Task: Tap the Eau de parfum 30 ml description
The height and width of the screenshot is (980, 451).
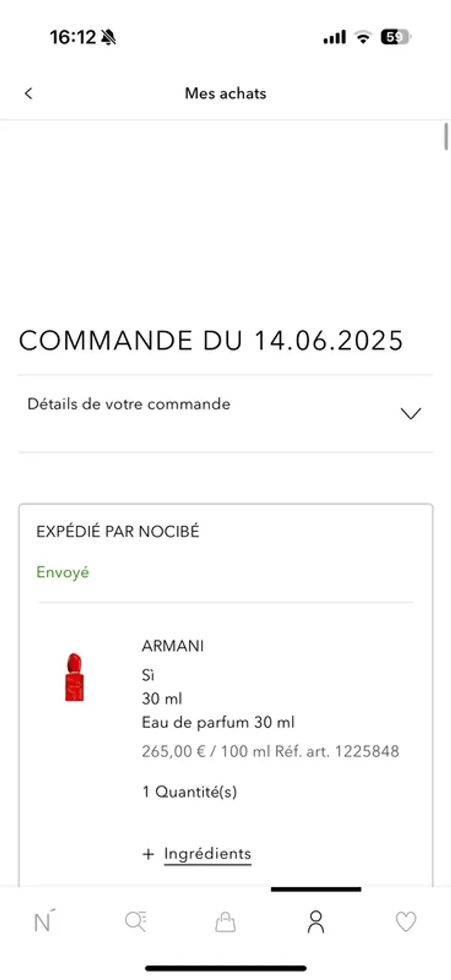Action: [x=218, y=722]
